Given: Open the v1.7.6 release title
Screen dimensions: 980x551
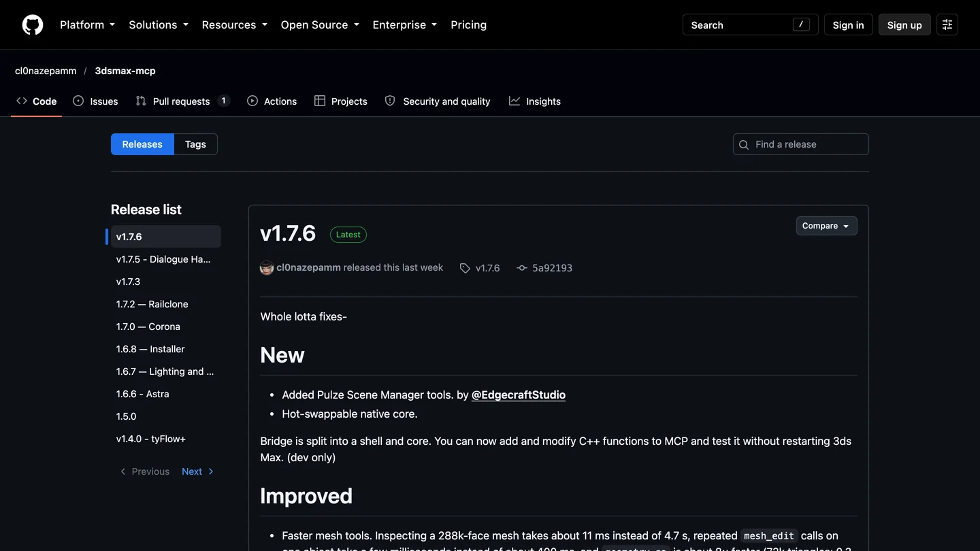Looking at the screenshot, I should (x=288, y=233).
